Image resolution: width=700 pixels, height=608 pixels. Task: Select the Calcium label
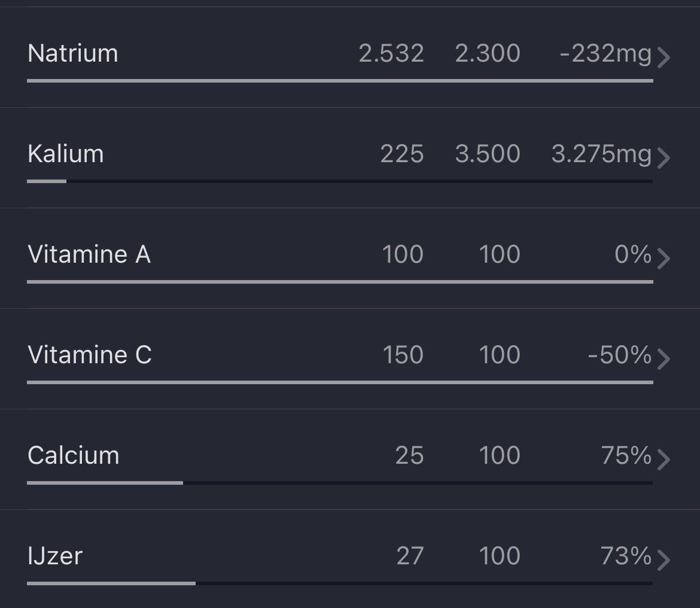(x=74, y=455)
